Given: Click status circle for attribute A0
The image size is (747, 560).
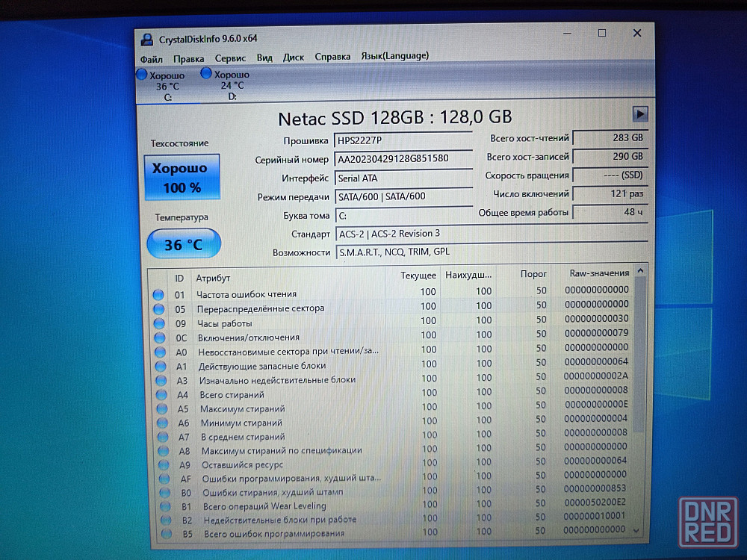Looking at the screenshot, I should (160, 352).
